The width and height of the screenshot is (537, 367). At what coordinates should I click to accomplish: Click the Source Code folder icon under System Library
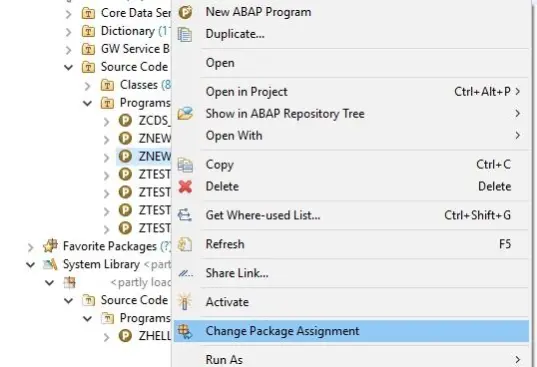point(88,301)
